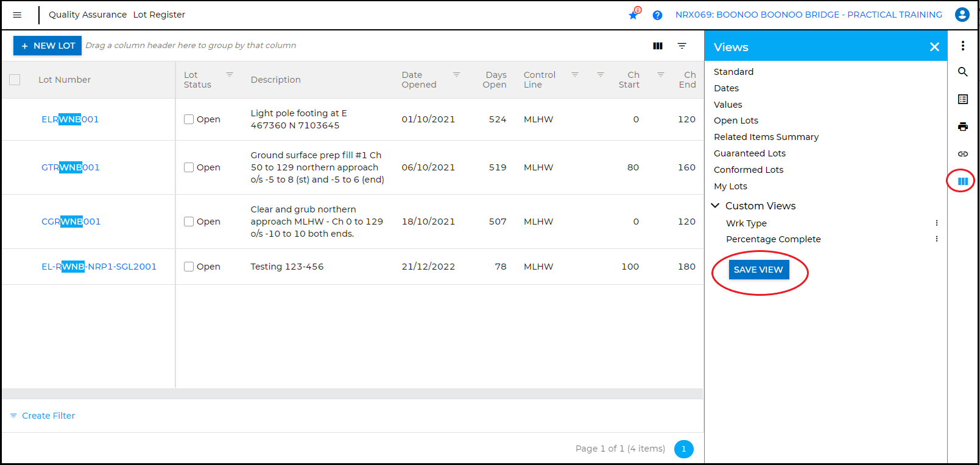Toggle the Open checkbox for CGRWNB001

189,222
